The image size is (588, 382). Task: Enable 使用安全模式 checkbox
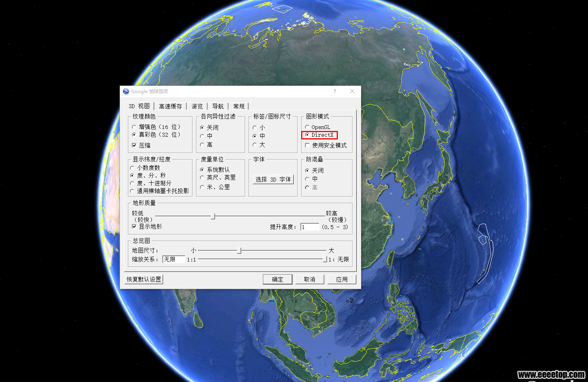[326, 145]
